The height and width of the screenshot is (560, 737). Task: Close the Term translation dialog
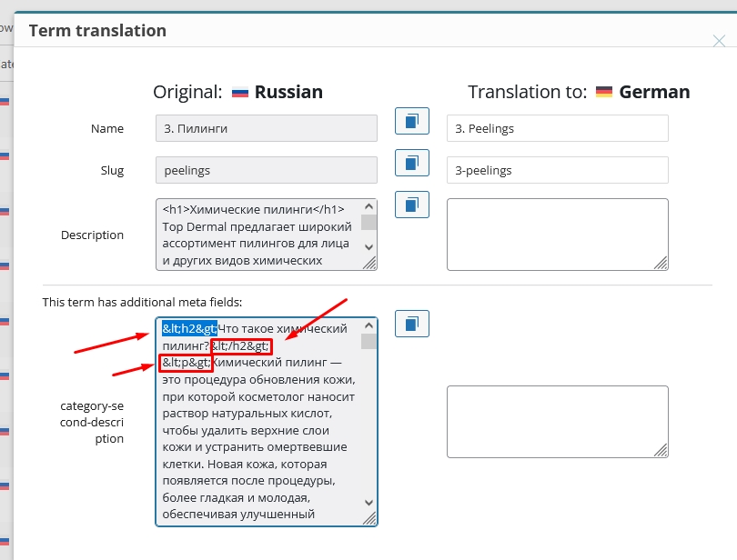[719, 41]
